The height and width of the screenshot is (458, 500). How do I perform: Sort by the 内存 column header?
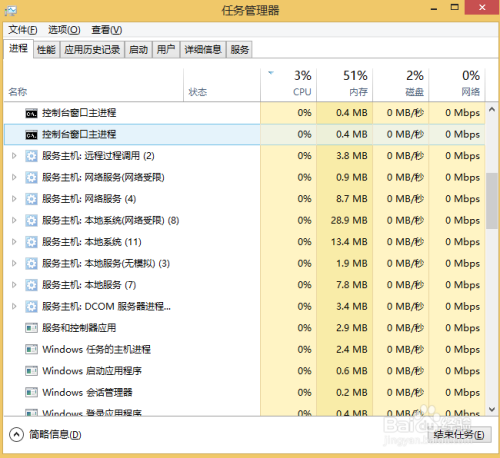pyautogui.click(x=344, y=85)
